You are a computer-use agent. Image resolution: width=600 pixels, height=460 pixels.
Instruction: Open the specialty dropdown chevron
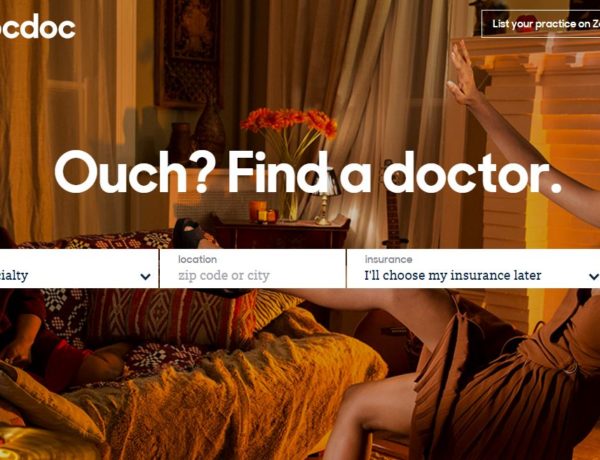pyautogui.click(x=145, y=276)
